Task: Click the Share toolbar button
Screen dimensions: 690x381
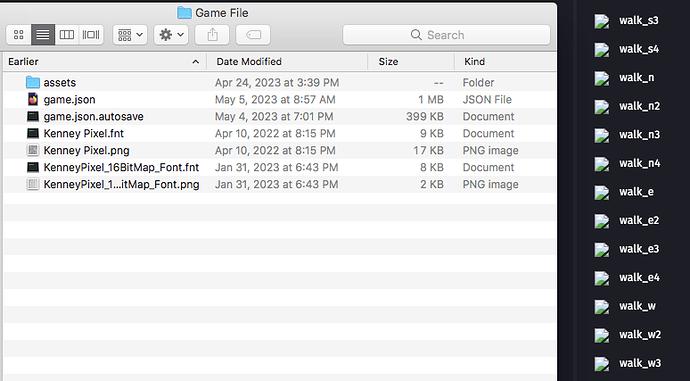Action: coord(212,35)
